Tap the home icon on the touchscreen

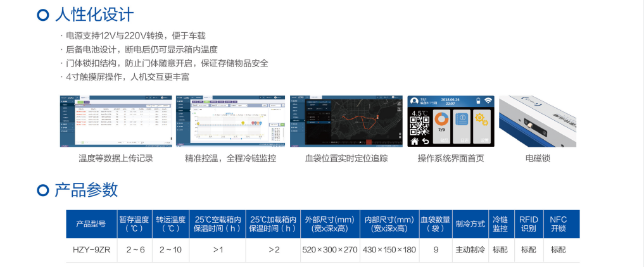414,142
